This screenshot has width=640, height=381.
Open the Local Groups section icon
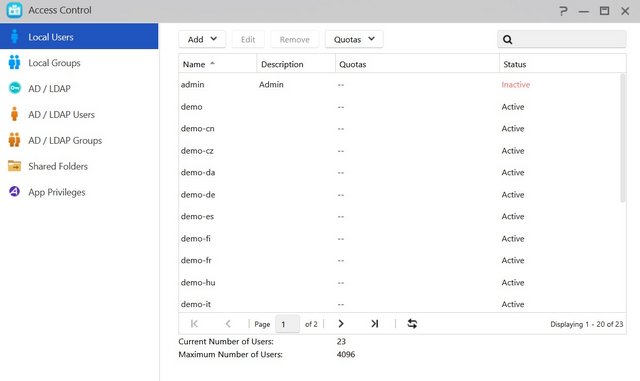(x=14, y=62)
